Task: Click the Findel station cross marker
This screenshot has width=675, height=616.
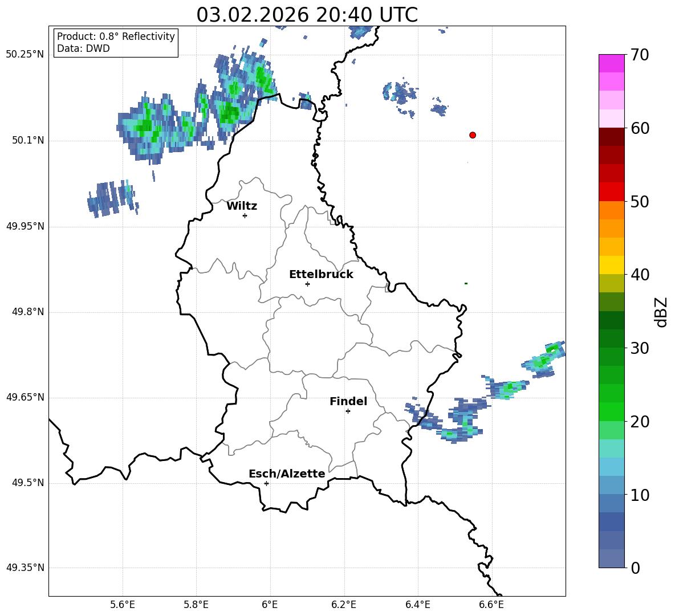Action: click(x=348, y=411)
